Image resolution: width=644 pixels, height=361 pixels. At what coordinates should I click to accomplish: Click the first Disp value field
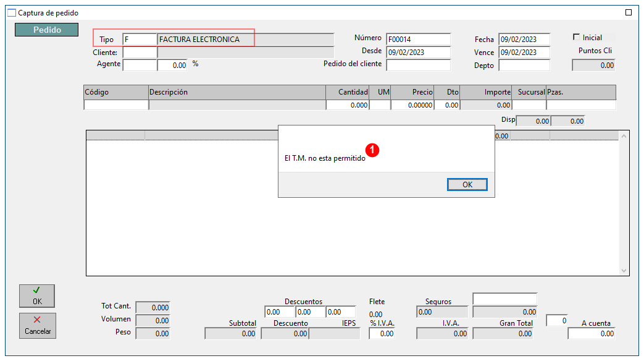click(x=533, y=121)
